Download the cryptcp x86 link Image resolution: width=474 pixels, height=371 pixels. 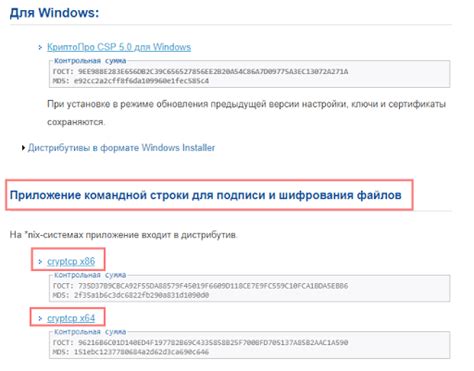[x=71, y=261]
